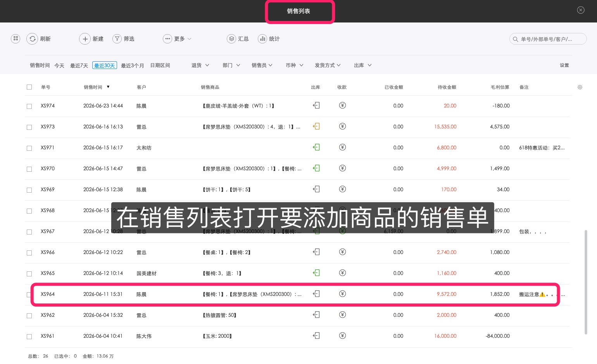Click the 新建 plus icon
597x364 pixels.
pyautogui.click(x=85, y=39)
